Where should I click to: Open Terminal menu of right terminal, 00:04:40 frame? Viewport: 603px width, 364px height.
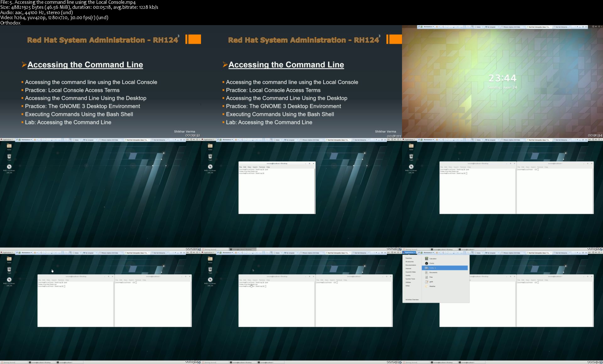click(540, 280)
